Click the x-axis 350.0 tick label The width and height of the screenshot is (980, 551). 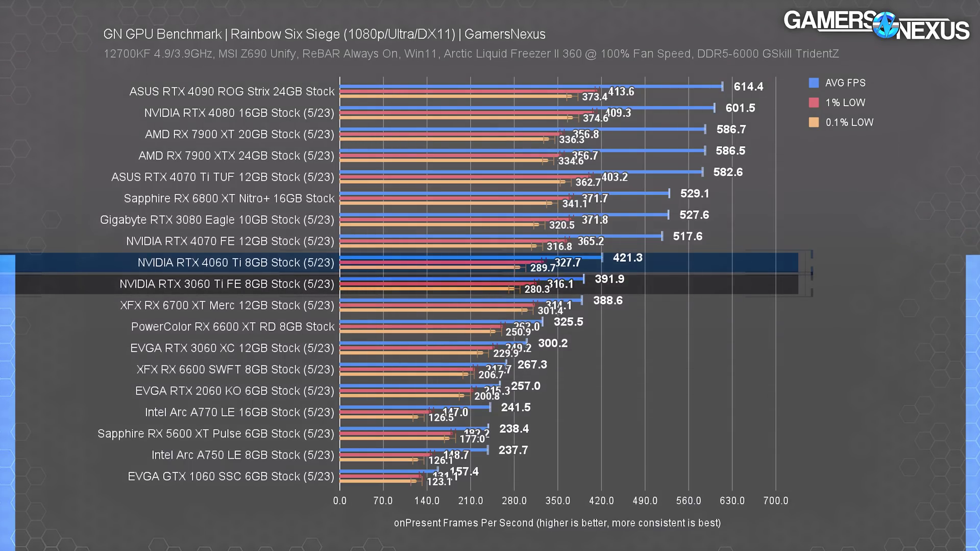point(557,501)
